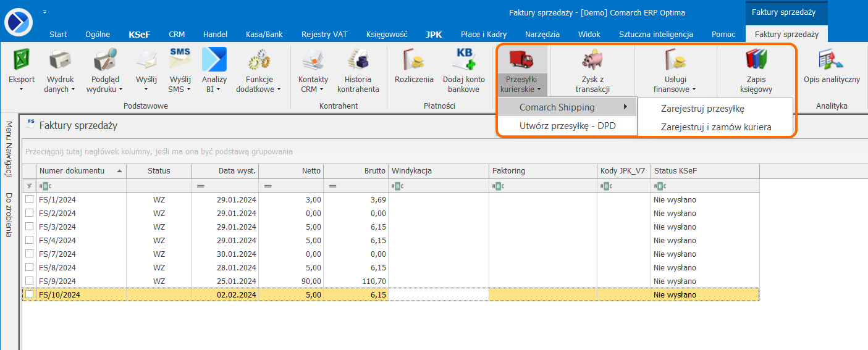The image size is (868, 350).
Task: Expand Wydruk danych dropdown arrow
Action: [x=73, y=90]
